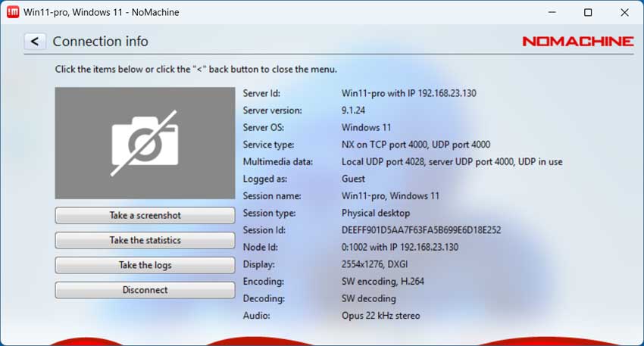Viewport: 644px width, 346px height.
Task: Click Encoding value 'SW encoding, H.264'
Action: click(383, 282)
